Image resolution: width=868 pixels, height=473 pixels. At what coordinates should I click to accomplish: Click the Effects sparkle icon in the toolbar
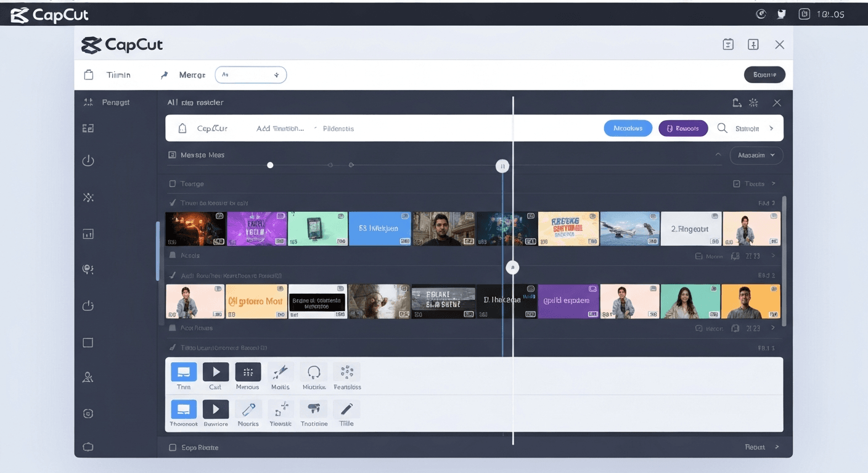(x=88, y=198)
